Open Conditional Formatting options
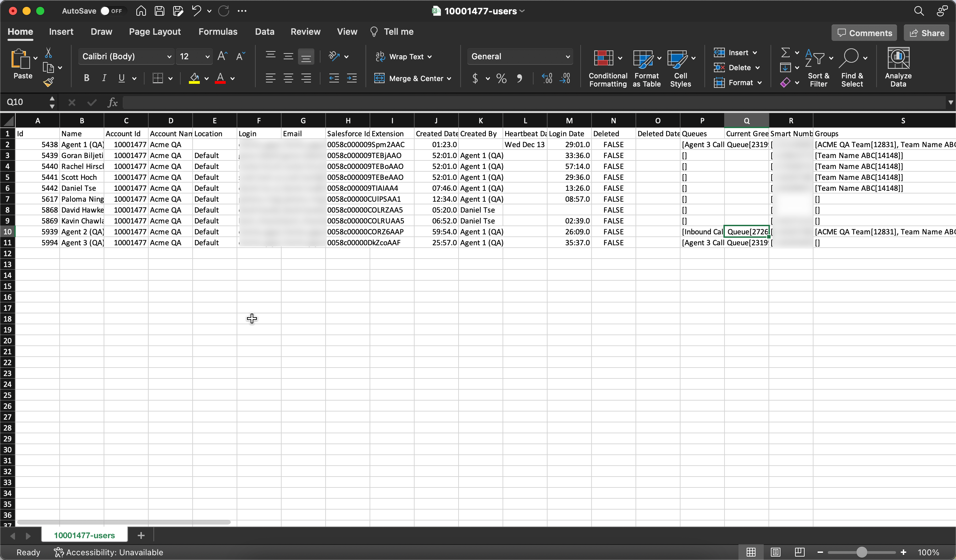This screenshot has width=956, height=560. tap(607, 68)
